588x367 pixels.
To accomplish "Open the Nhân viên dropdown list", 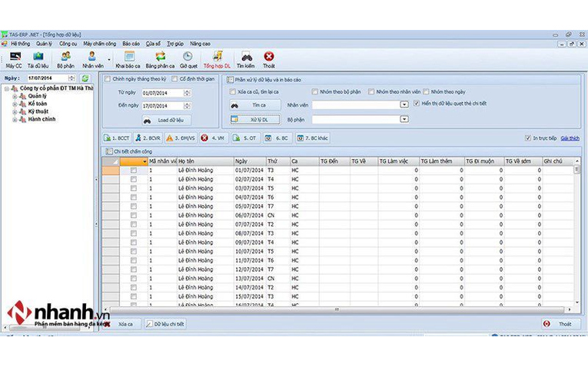I will pos(404,105).
